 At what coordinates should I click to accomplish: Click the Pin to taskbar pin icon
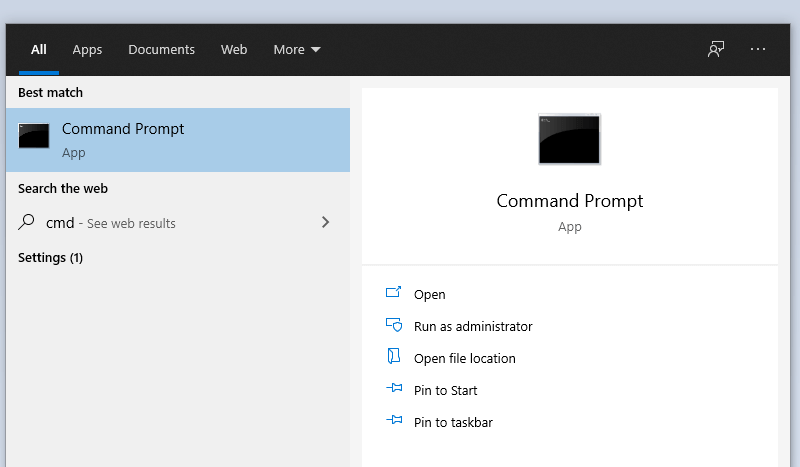click(394, 420)
